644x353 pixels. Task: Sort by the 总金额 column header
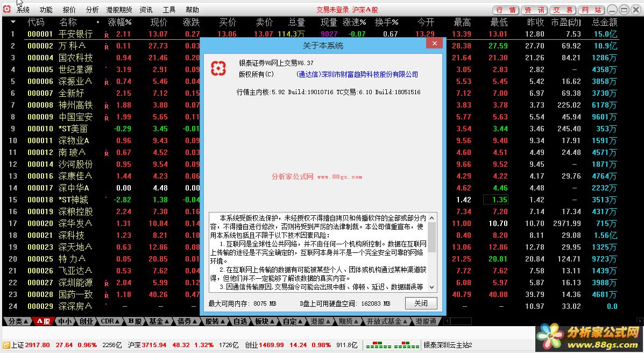[x=605, y=22]
